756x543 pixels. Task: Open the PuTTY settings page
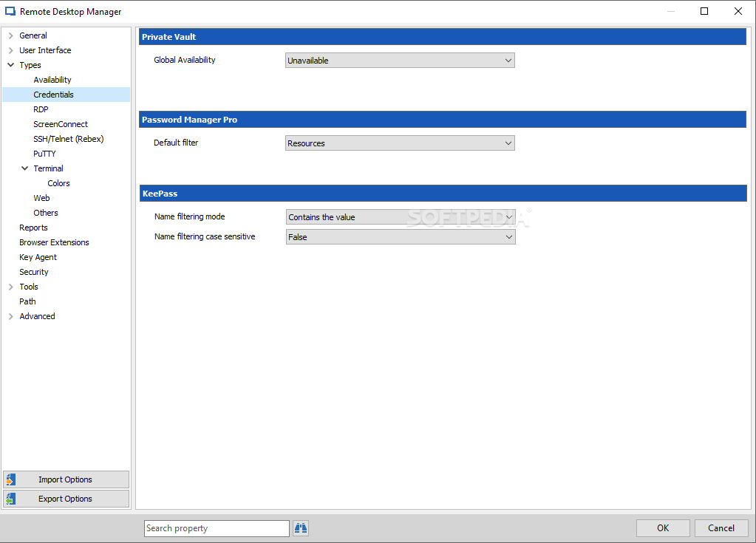44,154
